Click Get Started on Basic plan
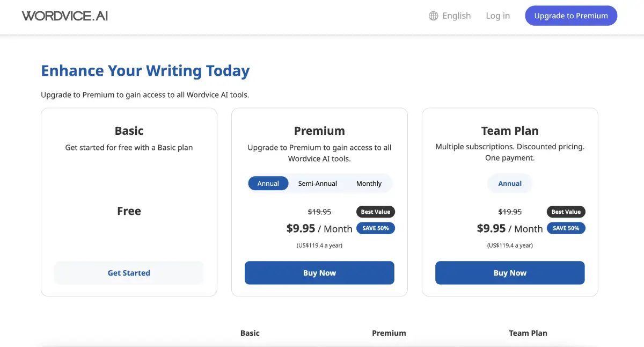The width and height of the screenshot is (644, 347). [x=129, y=273]
